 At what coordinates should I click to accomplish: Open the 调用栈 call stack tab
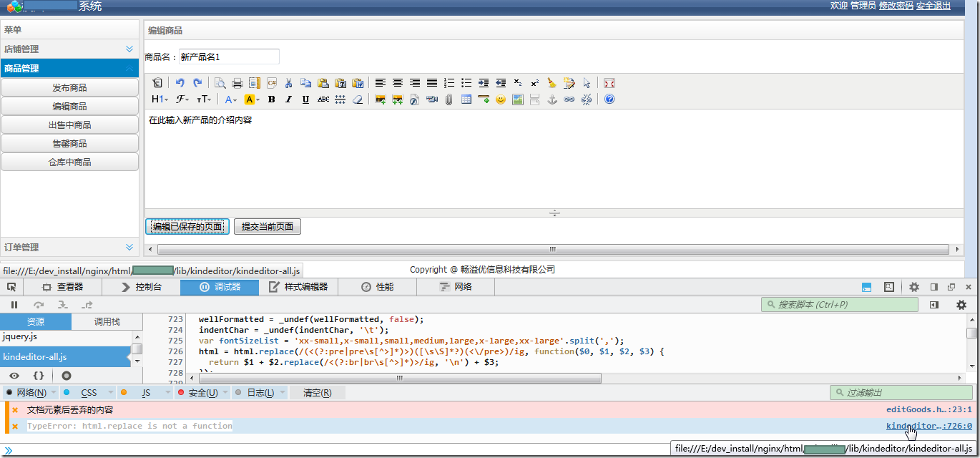(107, 322)
